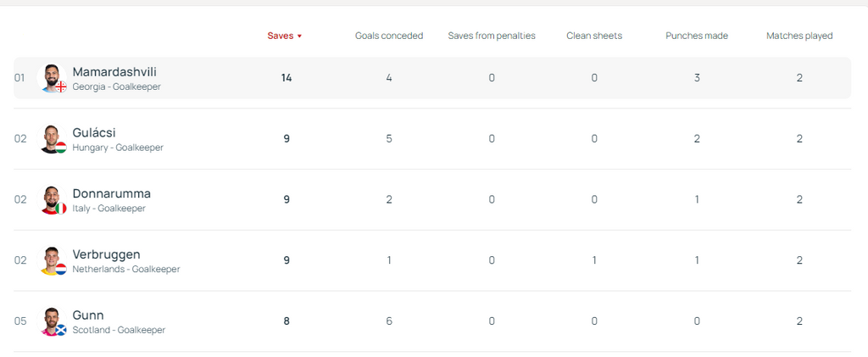Click the Georgia flag badge
This screenshot has height=357, width=868.
(x=61, y=86)
